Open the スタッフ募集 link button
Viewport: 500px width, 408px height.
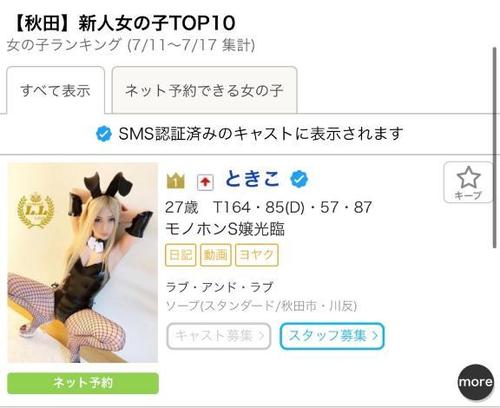click(x=332, y=336)
